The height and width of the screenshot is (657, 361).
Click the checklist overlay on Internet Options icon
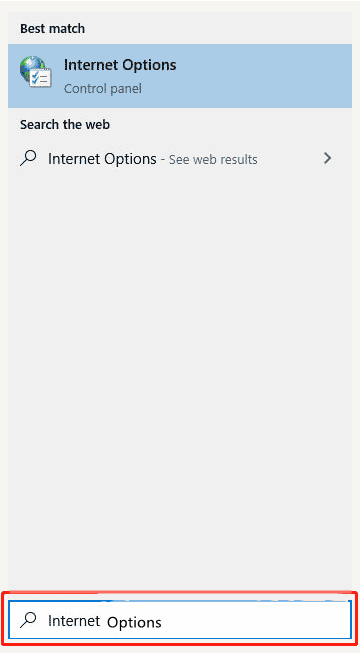(41, 78)
